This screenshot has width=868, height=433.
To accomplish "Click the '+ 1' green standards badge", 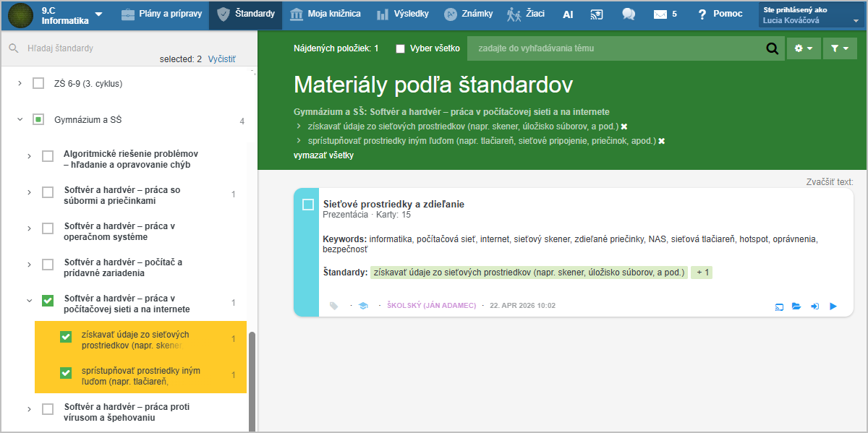I will coord(701,273).
